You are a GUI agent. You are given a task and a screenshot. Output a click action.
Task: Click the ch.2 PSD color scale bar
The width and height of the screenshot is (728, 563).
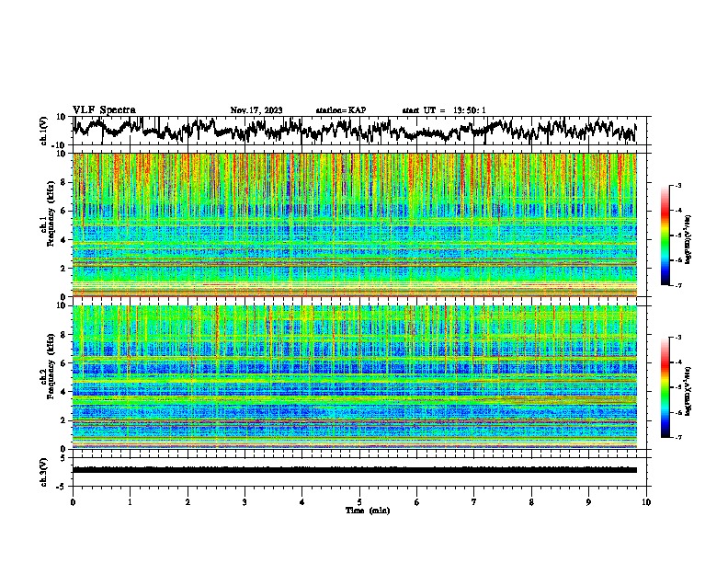point(665,387)
